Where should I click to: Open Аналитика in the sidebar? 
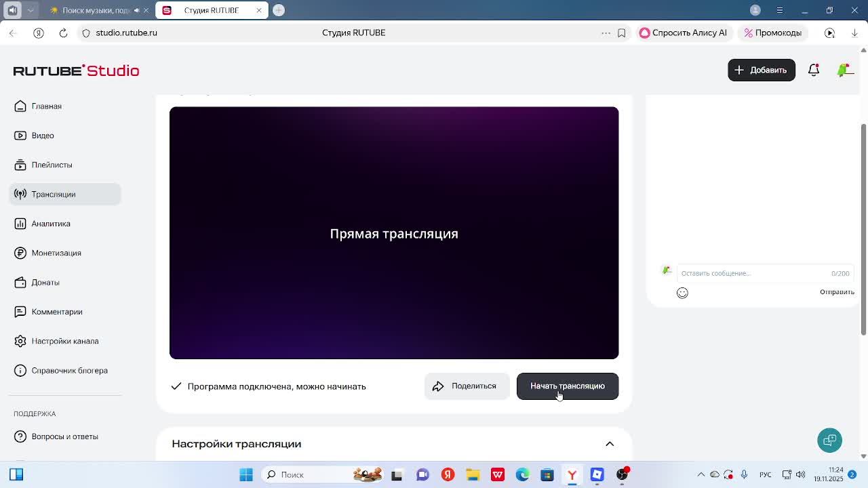(65, 224)
